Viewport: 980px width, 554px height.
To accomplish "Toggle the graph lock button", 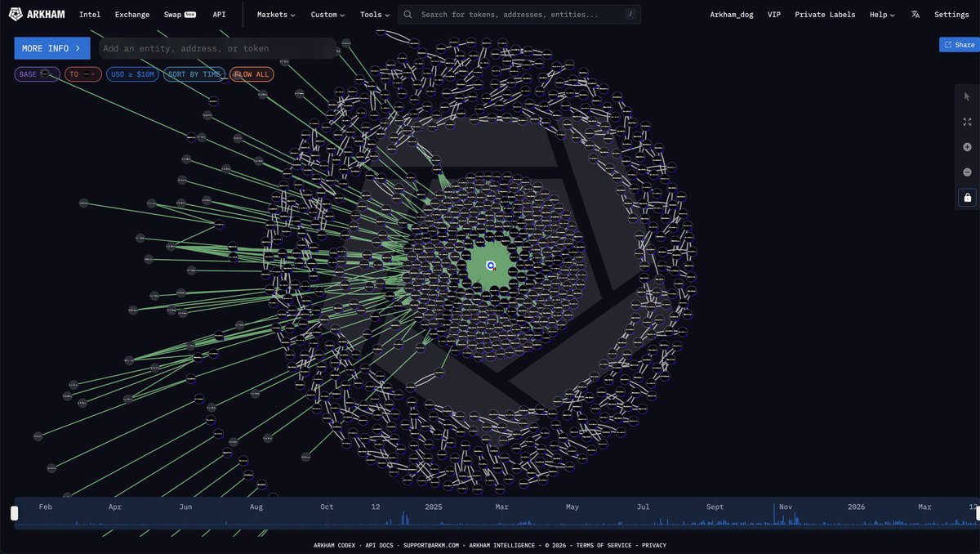I will [x=967, y=198].
